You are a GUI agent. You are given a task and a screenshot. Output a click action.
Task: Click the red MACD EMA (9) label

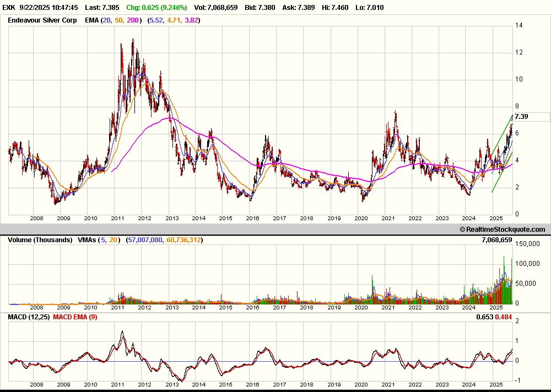(75, 317)
